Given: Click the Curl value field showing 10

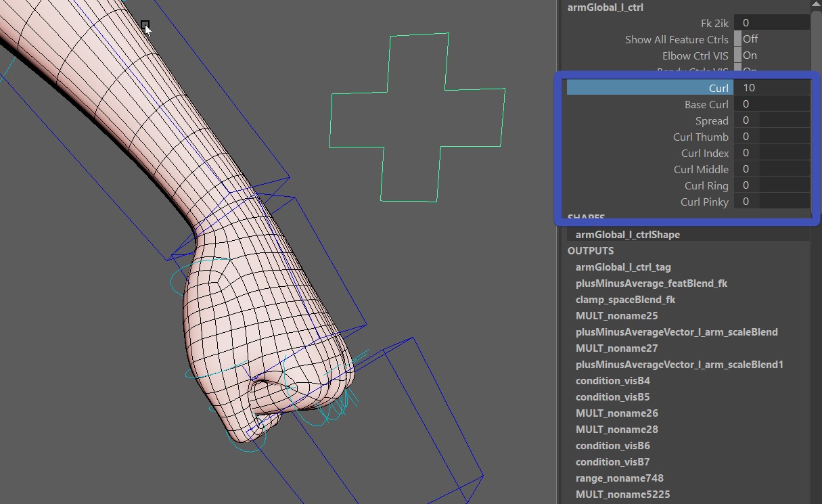Looking at the screenshot, I should pos(772,88).
